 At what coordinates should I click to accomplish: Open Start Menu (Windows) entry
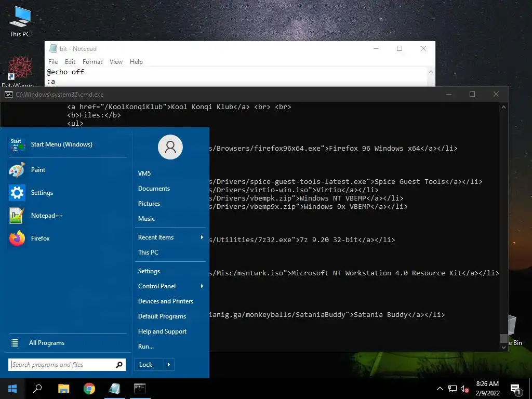click(x=67, y=144)
